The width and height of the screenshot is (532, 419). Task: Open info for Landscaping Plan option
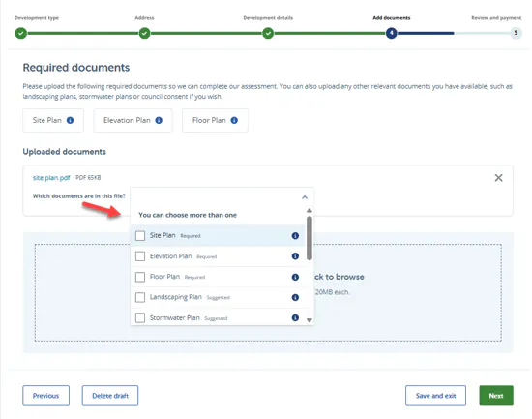click(x=295, y=297)
